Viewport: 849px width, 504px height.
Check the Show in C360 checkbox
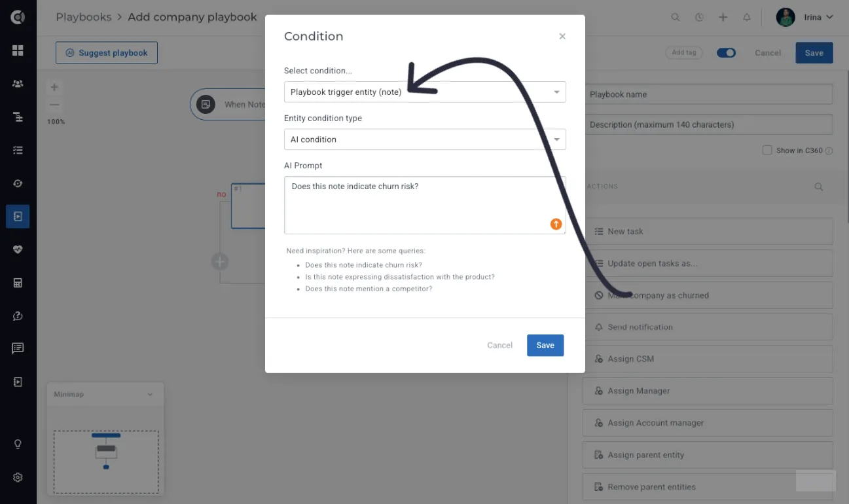click(767, 151)
